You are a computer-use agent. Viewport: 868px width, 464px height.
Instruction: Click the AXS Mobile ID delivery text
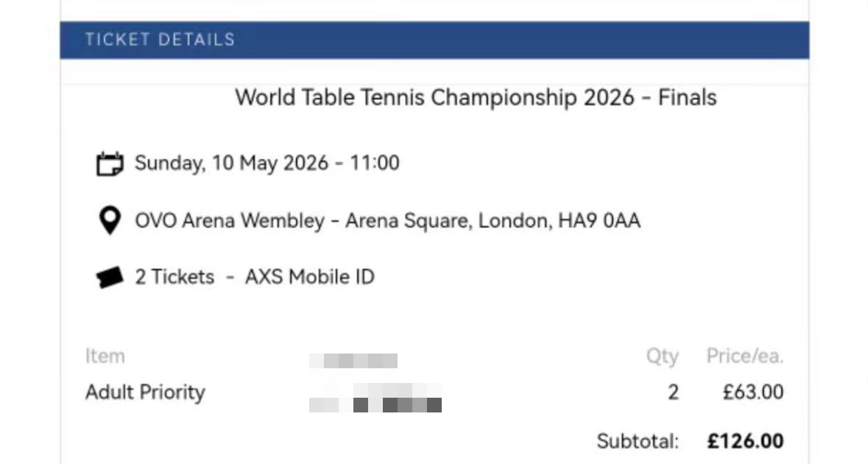[x=309, y=277]
